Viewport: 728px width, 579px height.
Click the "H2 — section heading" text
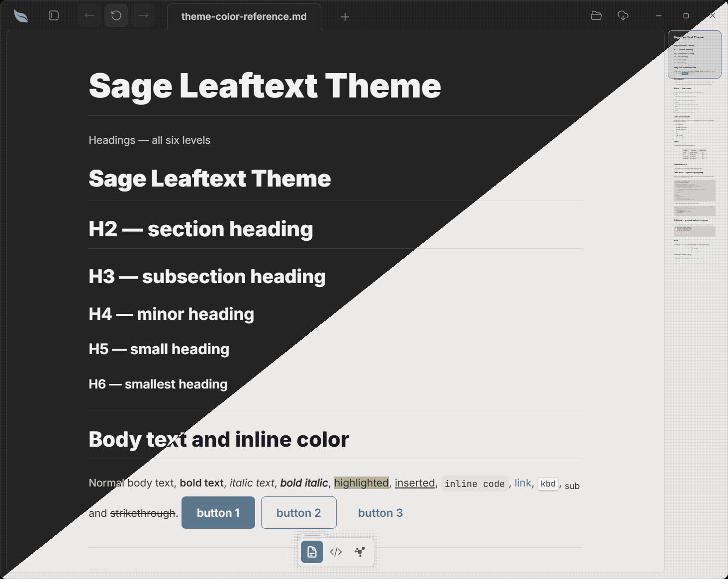[201, 229]
